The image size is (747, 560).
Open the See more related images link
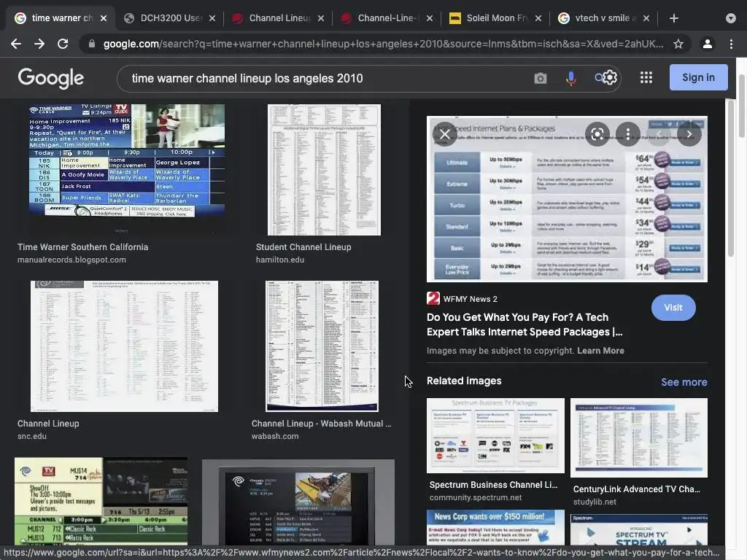(x=684, y=382)
